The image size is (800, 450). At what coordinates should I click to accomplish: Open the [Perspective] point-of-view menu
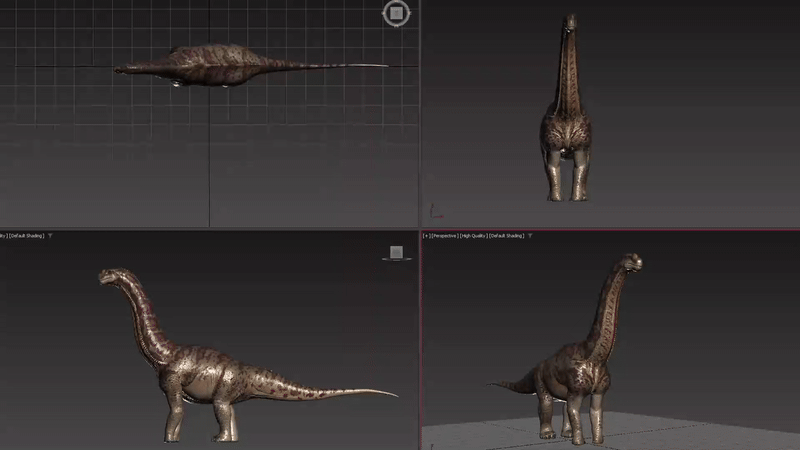(x=446, y=236)
